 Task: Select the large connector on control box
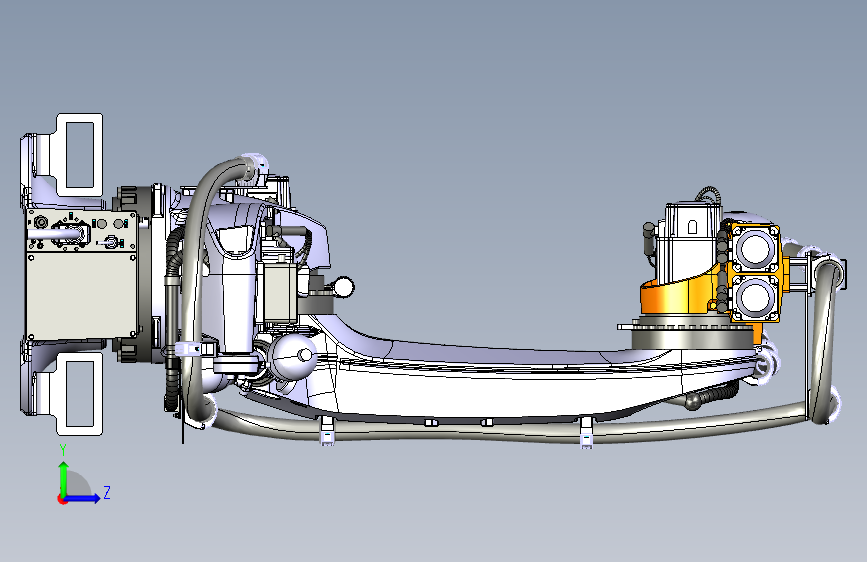point(71,233)
